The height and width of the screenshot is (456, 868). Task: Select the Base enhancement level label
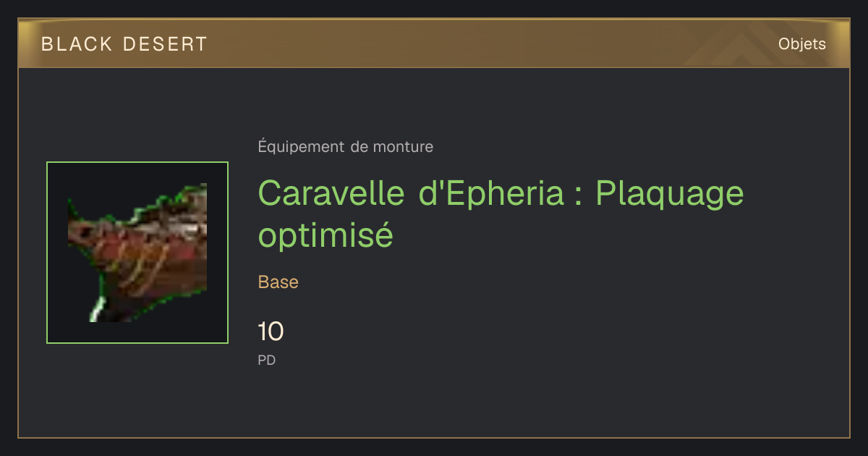coord(278,282)
